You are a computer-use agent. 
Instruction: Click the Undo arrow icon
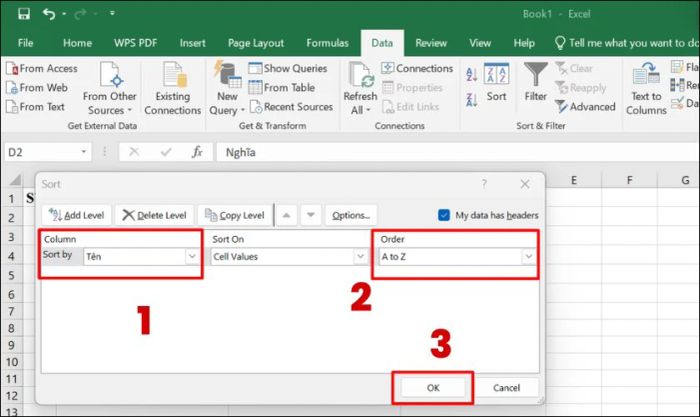click(x=49, y=13)
